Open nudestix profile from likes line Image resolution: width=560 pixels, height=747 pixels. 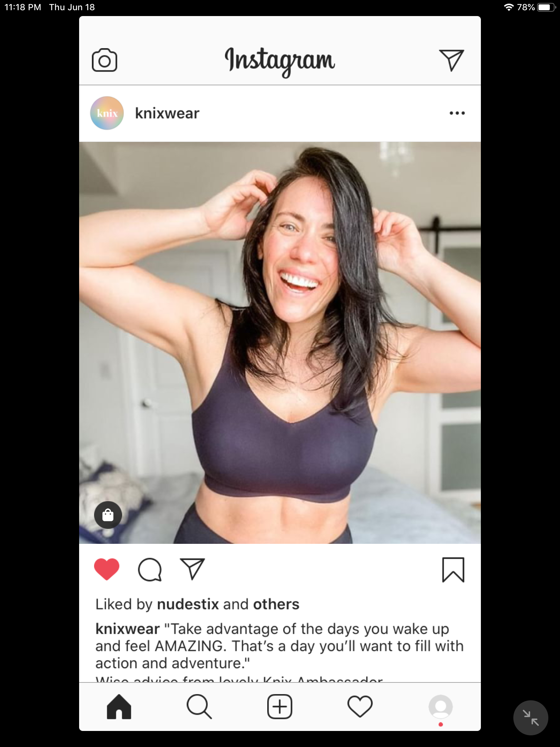tap(188, 604)
